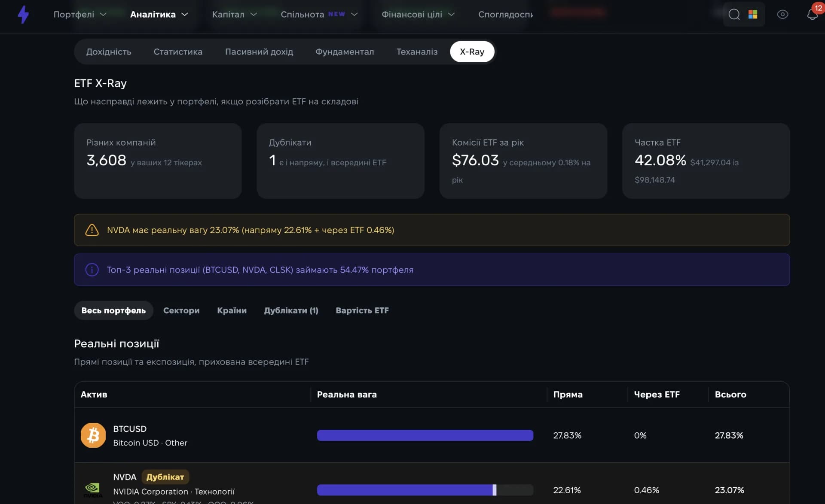Click the info circle icon in Топ-3 banner
825x504 pixels.
92,270
